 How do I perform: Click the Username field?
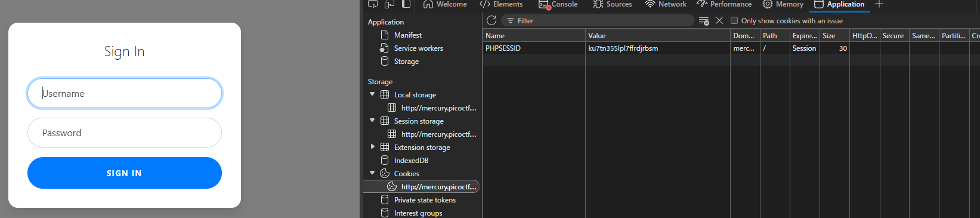pyautogui.click(x=125, y=93)
